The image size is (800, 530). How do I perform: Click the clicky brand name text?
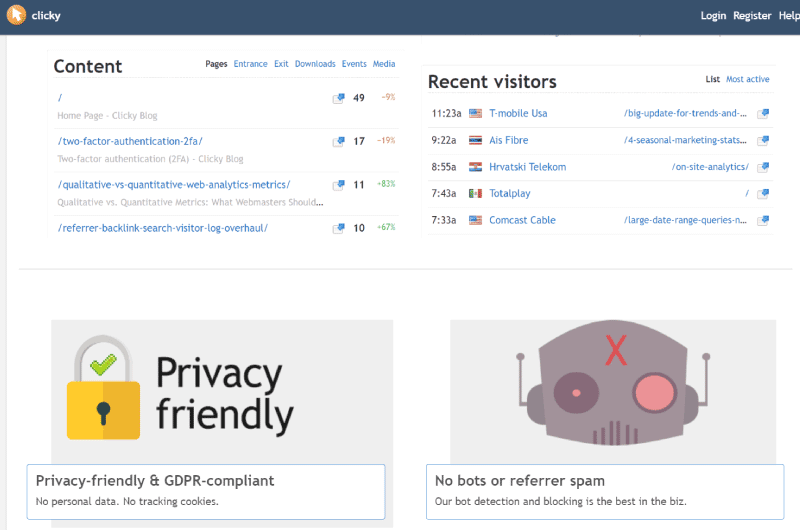tap(46, 15)
